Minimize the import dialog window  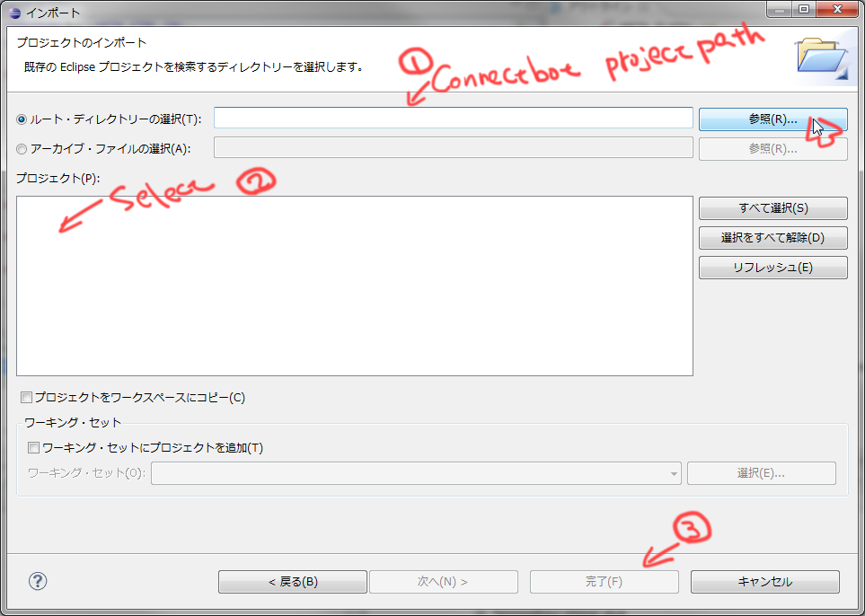coord(780,9)
